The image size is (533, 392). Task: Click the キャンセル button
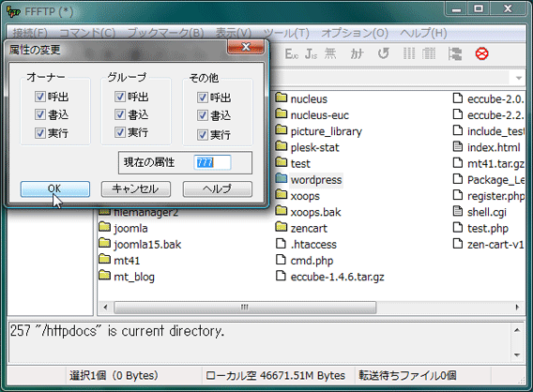[x=136, y=188]
